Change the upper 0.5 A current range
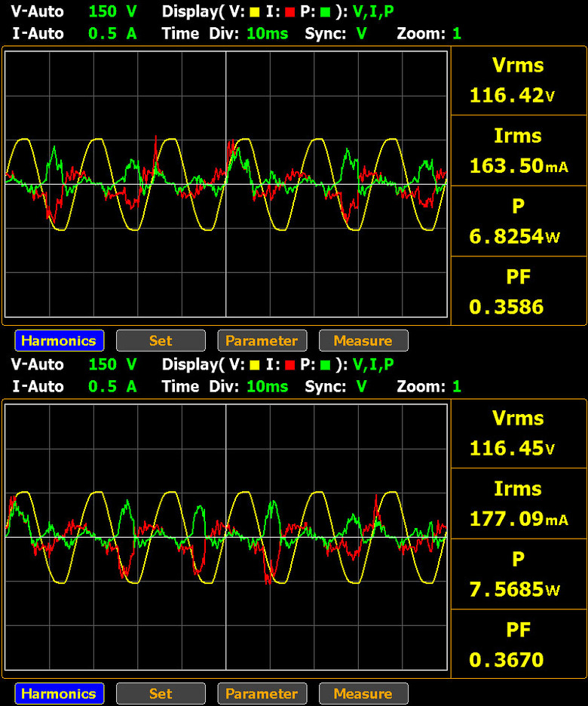Screen dimensions: 588x706 [112, 33]
